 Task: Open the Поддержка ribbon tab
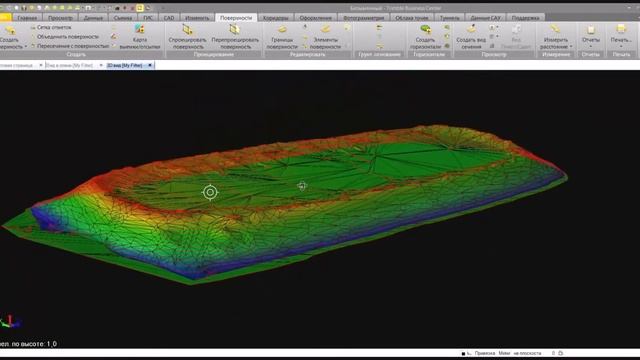coord(525,18)
